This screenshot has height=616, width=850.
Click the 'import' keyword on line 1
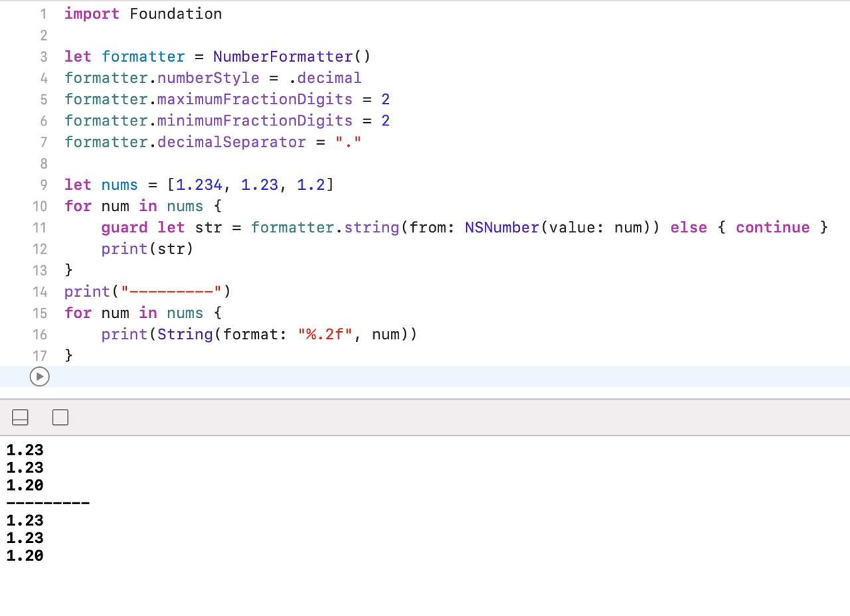pos(92,14)
